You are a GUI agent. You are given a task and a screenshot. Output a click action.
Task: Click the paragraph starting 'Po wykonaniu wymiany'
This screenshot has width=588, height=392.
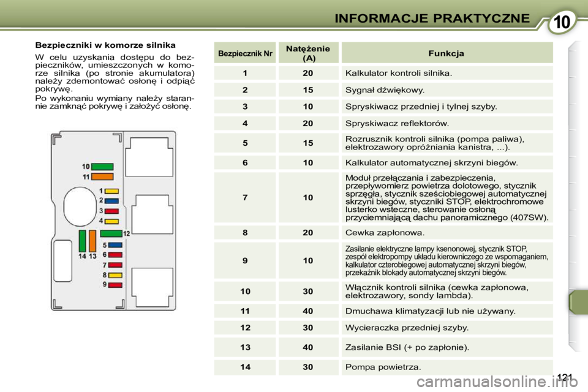click(x=115, y=102)
